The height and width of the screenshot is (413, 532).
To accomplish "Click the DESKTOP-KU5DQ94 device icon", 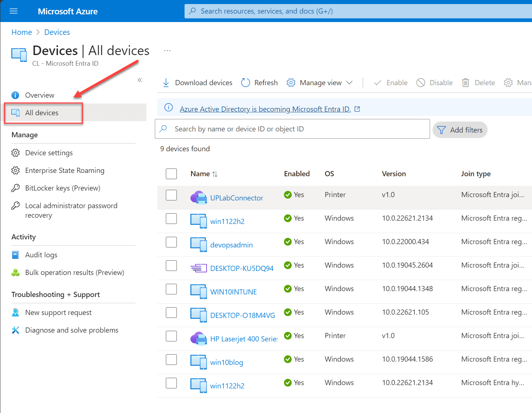I will 198,268.
